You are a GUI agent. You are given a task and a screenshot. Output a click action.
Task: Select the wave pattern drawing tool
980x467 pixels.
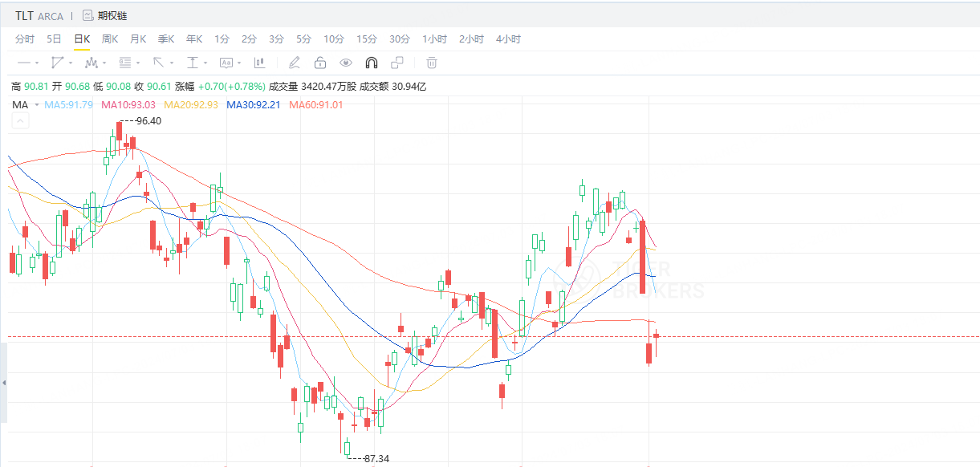(x=91, y=63)
